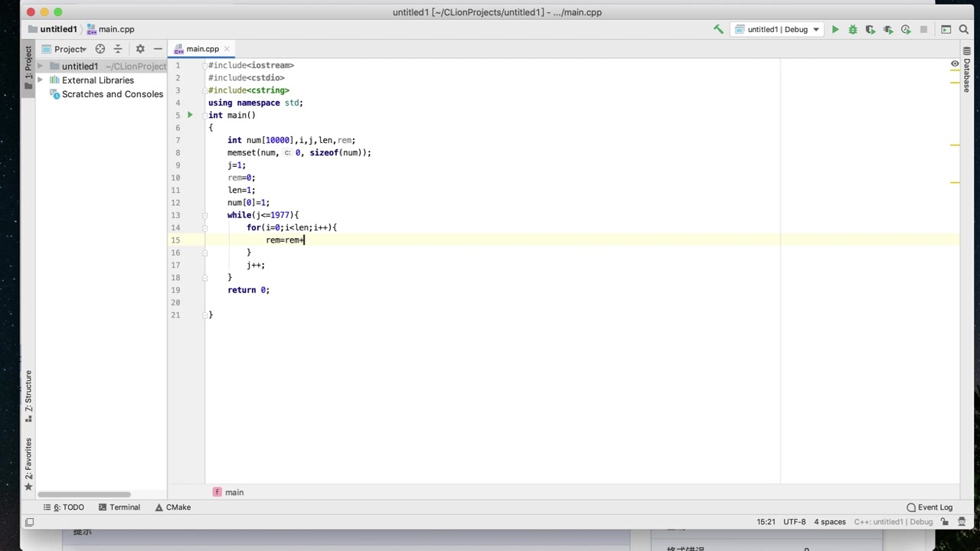This screenshot has width=980, height=551.
Task: Select Opened File target icon in Project panel
Action: point(100,48)
